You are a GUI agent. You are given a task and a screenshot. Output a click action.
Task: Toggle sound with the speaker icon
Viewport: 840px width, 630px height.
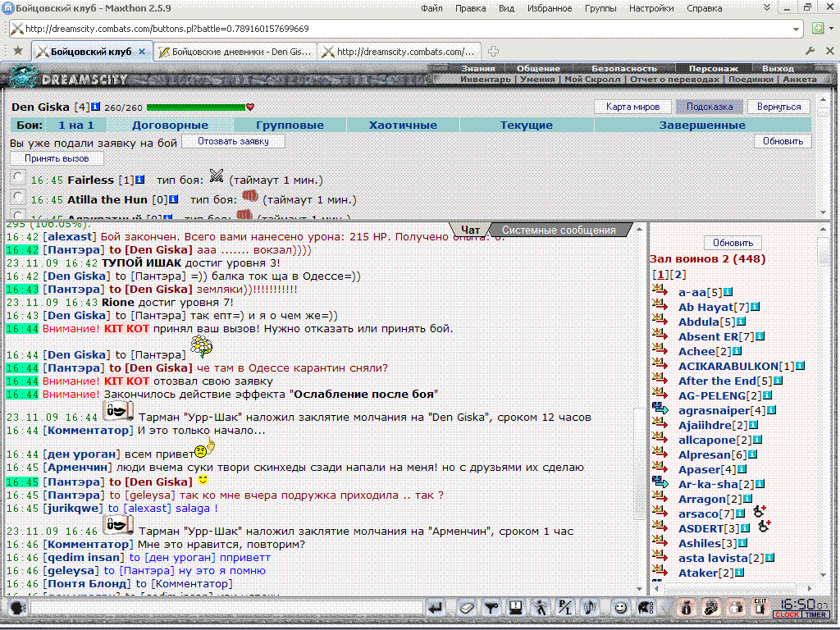[589, 608]
